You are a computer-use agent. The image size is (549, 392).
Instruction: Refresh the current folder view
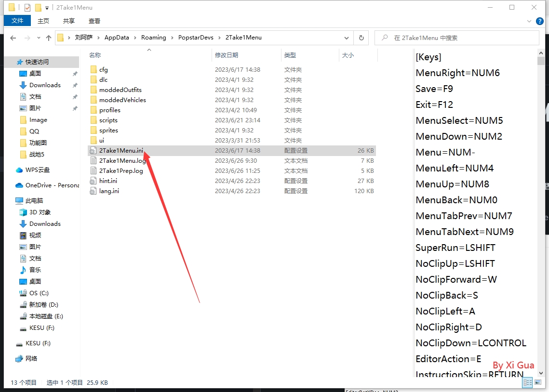click(x=361, y=38)
